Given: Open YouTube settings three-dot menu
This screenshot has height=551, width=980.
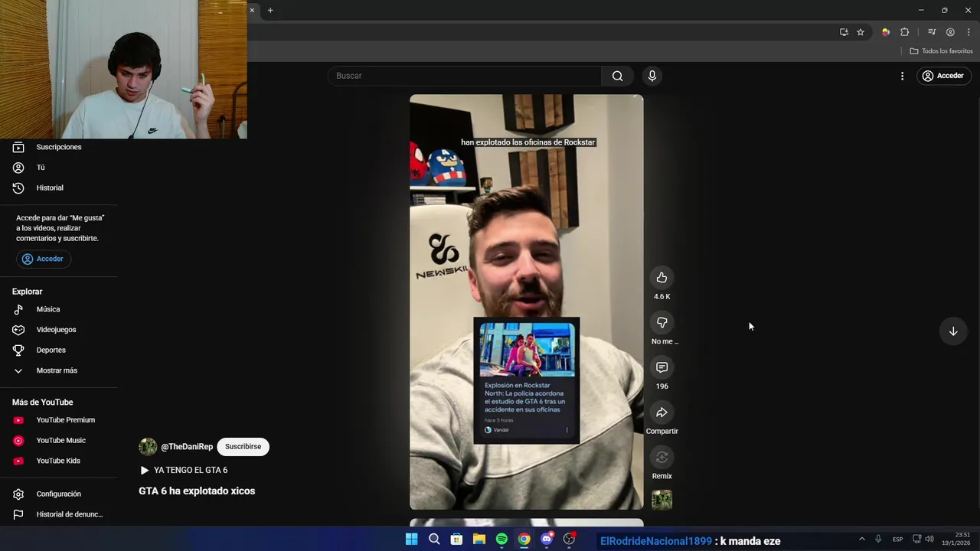Looking at the screenshot, I should [x=902, y=76].
